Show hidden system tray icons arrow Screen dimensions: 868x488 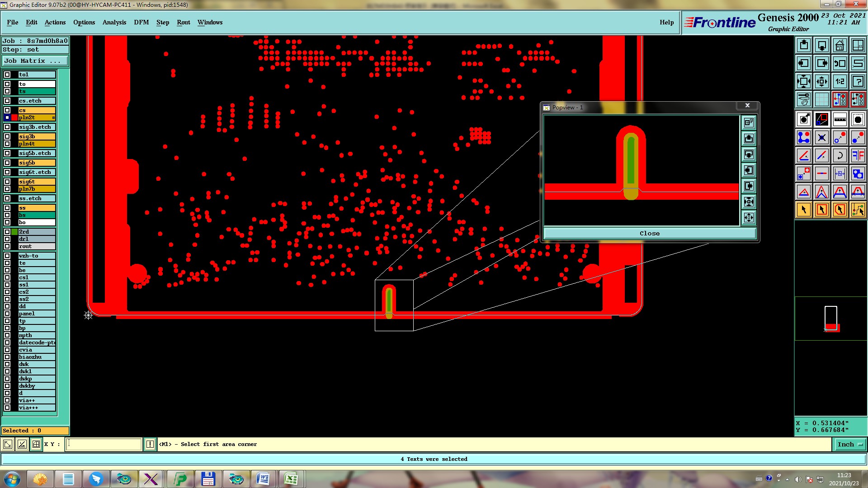click(x=787, y=479)
